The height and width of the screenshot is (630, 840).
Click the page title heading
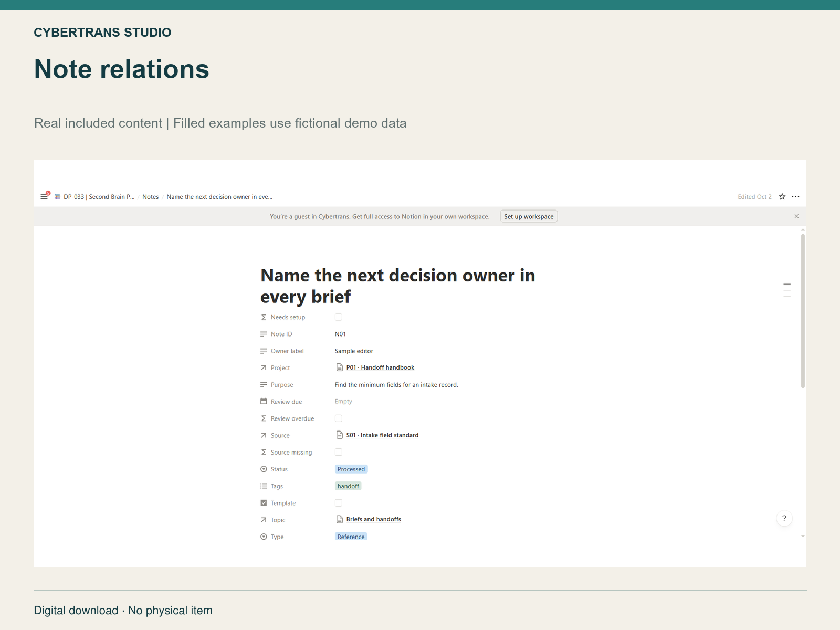click(397, 286)
